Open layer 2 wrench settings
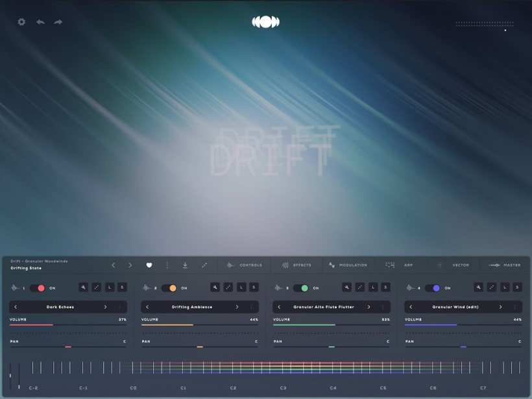 215,287
